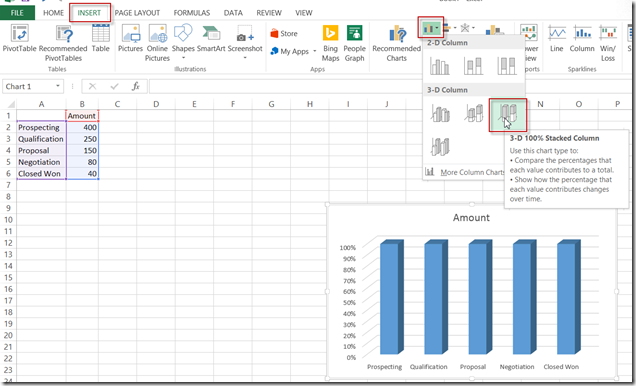Open the Screenshot dropdown
The height and width of the screenshot is (386, 636).
pyautogui.click(x=245, y=42)
